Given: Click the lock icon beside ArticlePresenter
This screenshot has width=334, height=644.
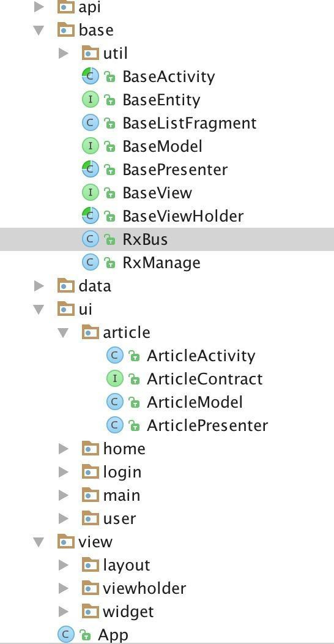Looking at the screenshot, I should coord(134,425).
